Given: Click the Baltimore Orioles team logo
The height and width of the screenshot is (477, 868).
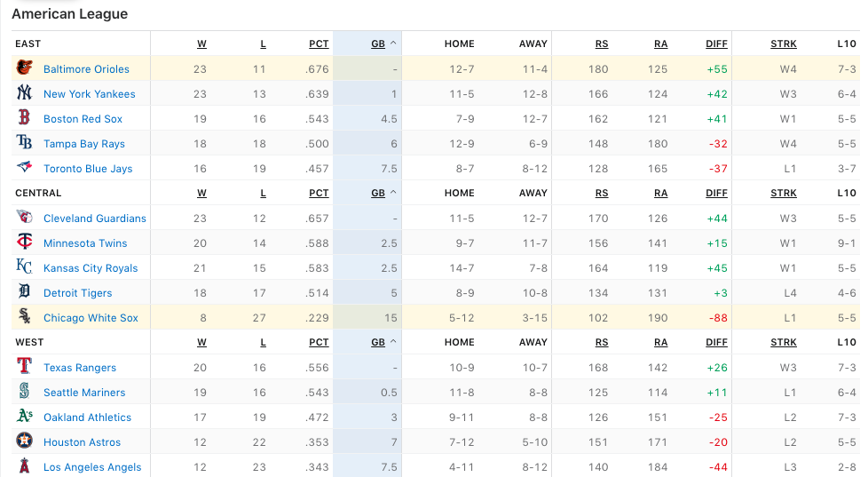Looking at the screenshot, I should tap(24, 68).
